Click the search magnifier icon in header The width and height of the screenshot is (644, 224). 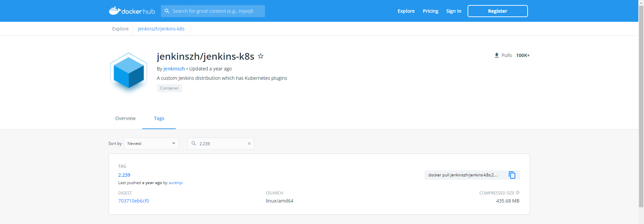tap(167, 11)
